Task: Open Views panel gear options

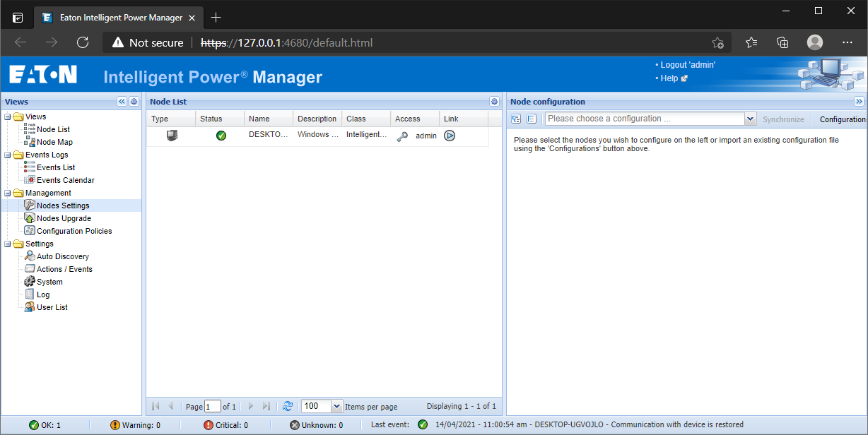Action: (134, 102)
